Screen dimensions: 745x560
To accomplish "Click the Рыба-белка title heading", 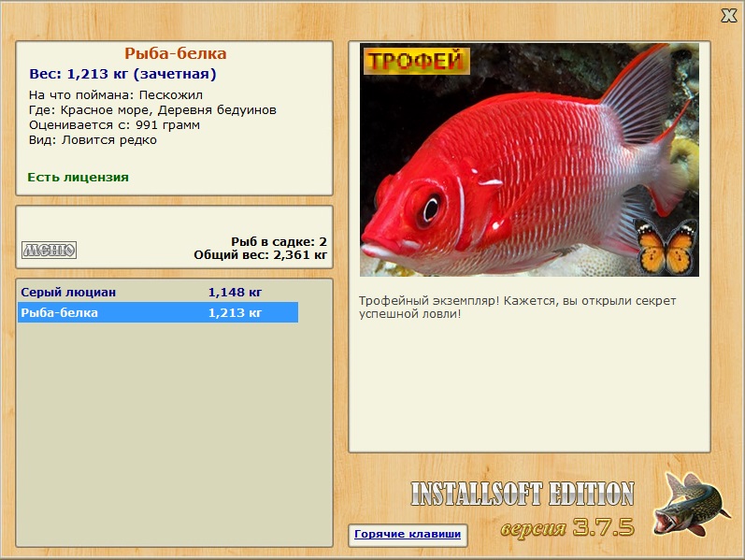I will point(176,53).
